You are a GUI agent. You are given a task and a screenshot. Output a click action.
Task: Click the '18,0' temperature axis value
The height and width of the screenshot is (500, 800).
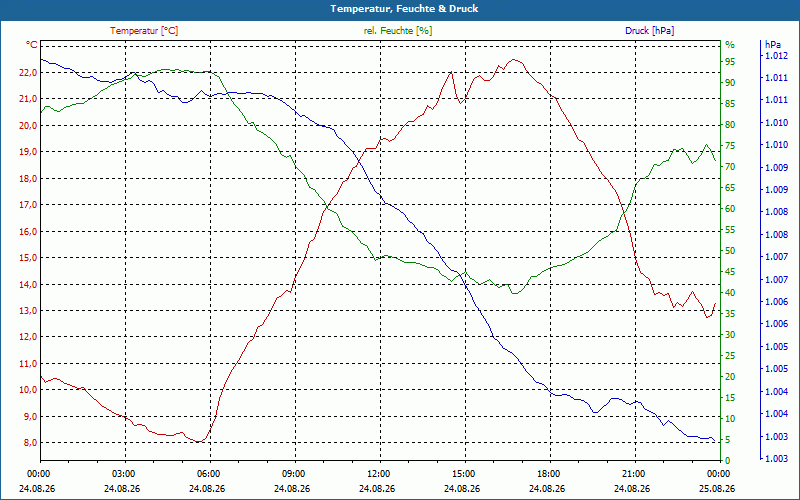28,179
